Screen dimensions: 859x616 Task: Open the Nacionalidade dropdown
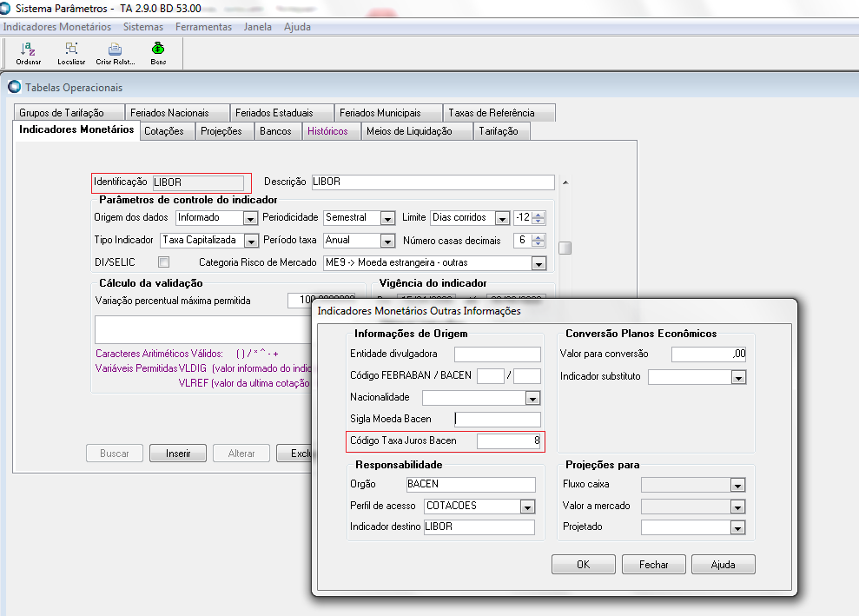pyautogui.click(x=532, y=398)
